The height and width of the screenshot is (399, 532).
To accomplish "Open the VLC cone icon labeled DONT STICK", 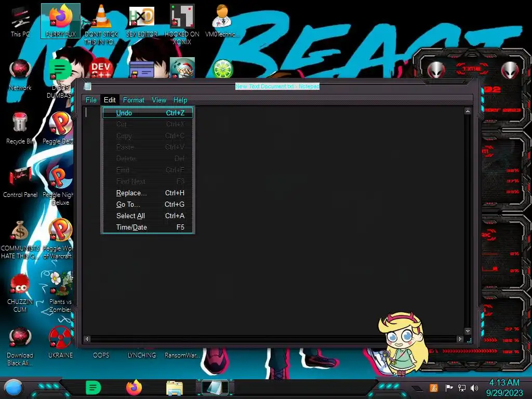I will pos(101,24).
